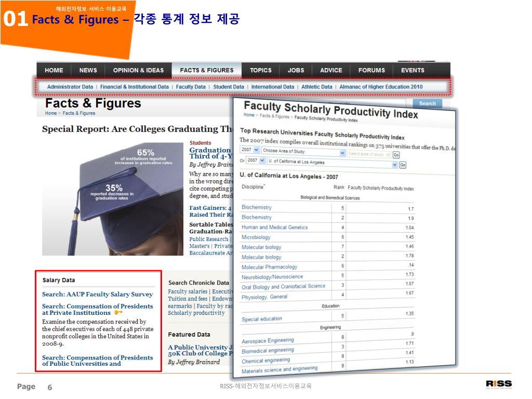Open the greyed Select area of study dropdown
532x399 pixels.
(369, 154)
